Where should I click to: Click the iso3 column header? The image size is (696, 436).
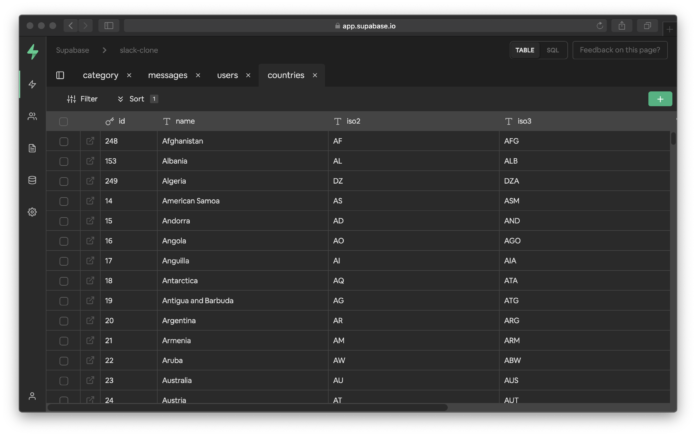(x=585, y=121)
